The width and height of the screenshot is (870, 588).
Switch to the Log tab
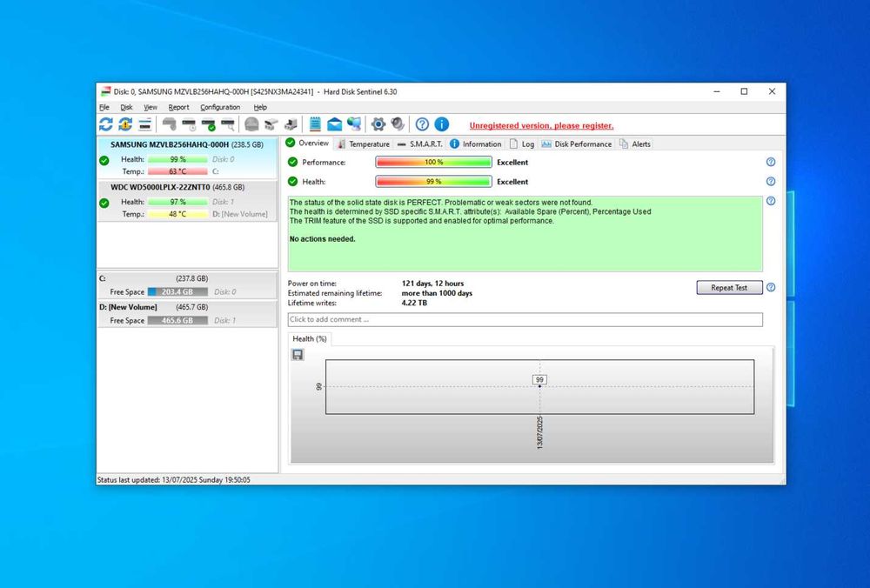(522, 144)
